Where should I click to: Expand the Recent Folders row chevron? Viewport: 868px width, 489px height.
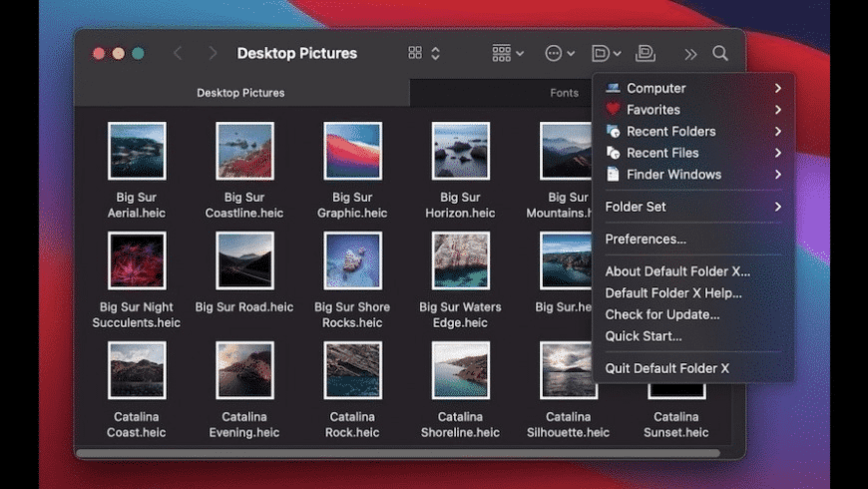[x=778, y=132]
